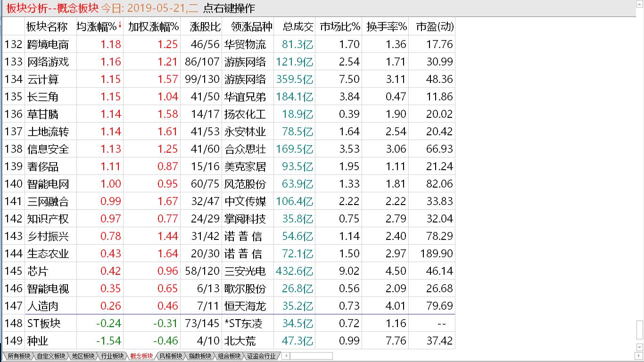Open the ST板块 sector
The width and height of the screenshot is (644, 362).
coord(44,323)
